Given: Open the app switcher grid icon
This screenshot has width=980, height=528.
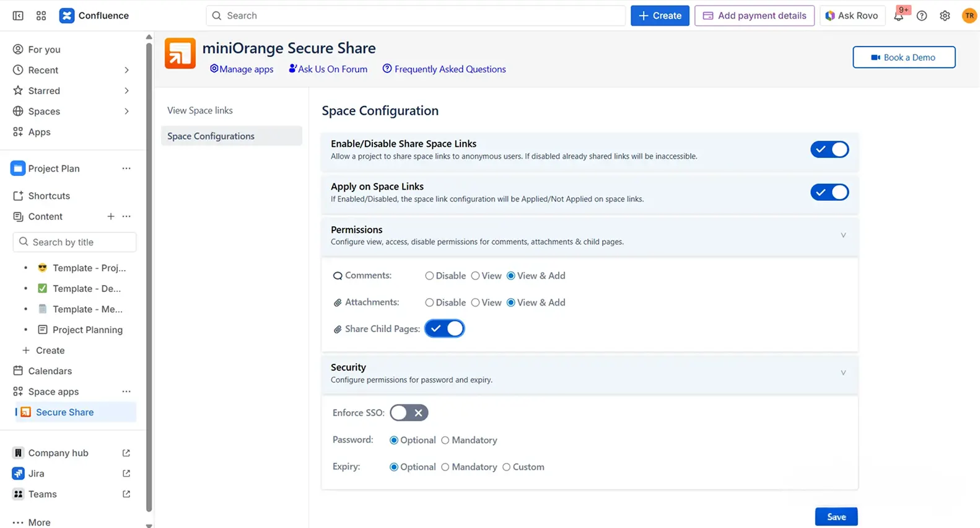Looking at the screenshot, I should coord(41,15).
